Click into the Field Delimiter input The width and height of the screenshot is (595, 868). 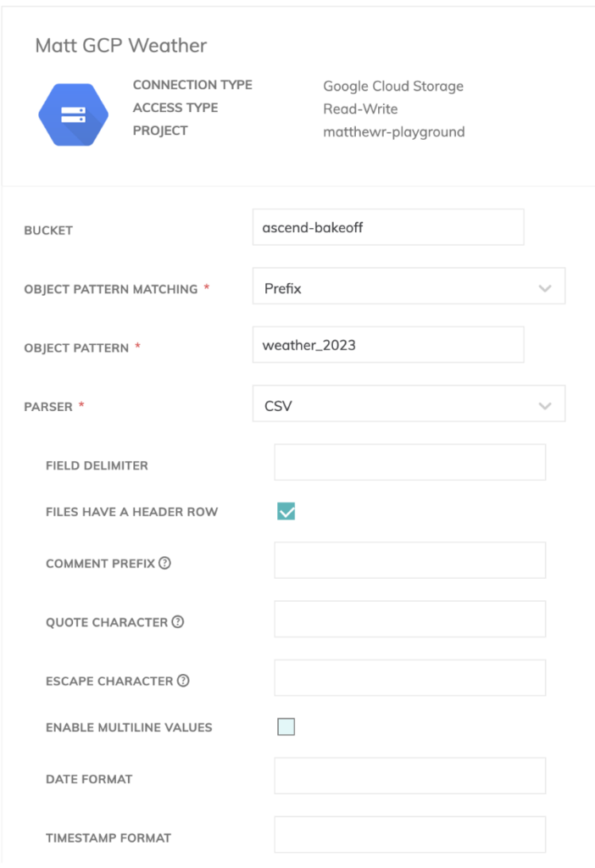[409, 463]
